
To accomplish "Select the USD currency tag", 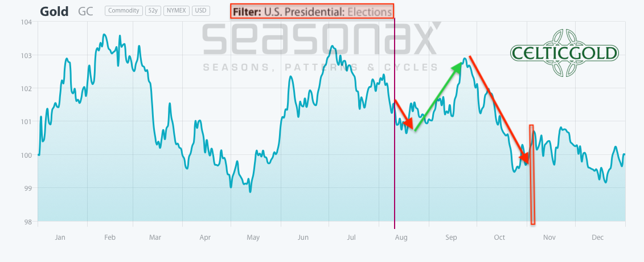I will click(x=201, y=11).
